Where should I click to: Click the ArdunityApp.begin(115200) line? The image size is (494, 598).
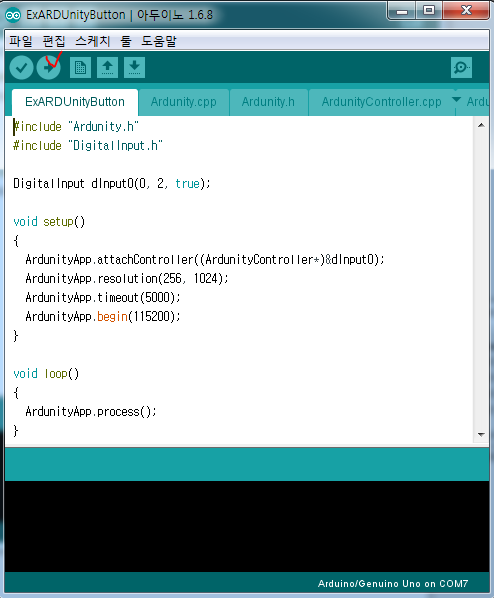(103, 317)
